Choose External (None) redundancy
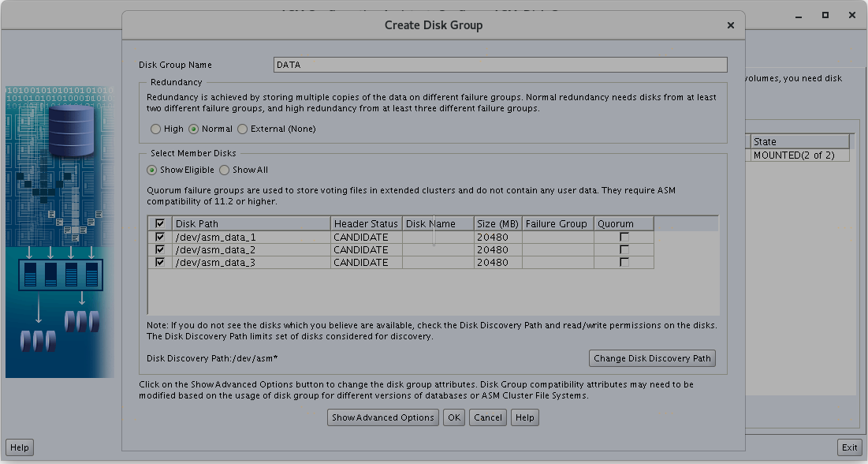Screen dimensions: 868x464 [242, 129]
